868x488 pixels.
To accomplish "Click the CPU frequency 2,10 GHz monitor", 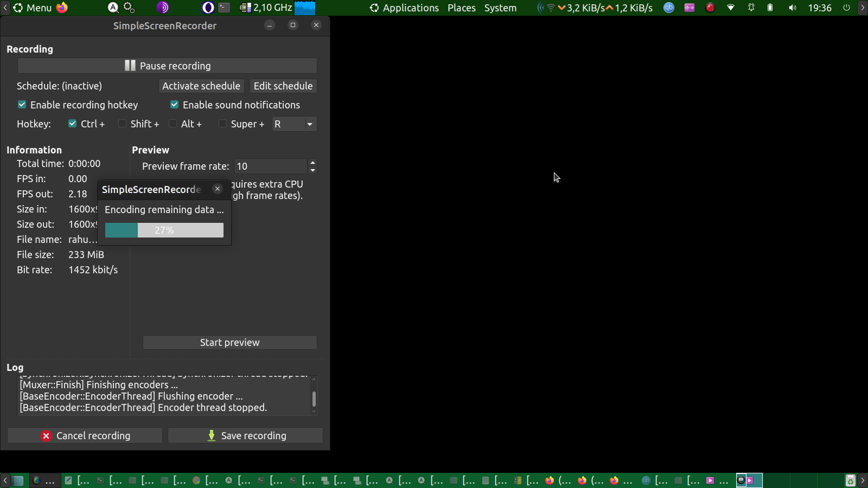I will click(x=266, y=8).
